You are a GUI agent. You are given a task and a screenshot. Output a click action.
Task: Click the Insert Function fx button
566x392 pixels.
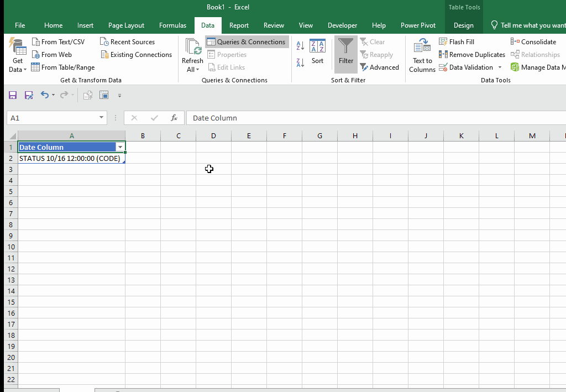pos(174,118)
